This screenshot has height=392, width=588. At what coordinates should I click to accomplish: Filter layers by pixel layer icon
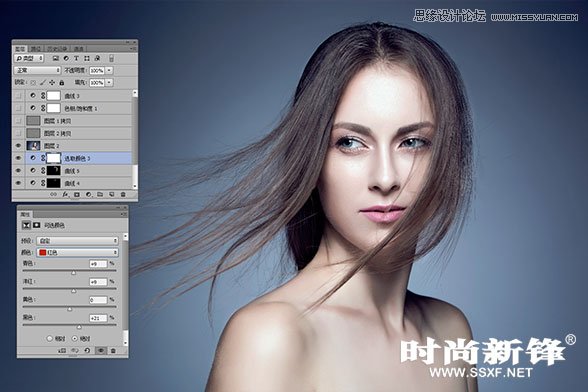pos(56,58)
